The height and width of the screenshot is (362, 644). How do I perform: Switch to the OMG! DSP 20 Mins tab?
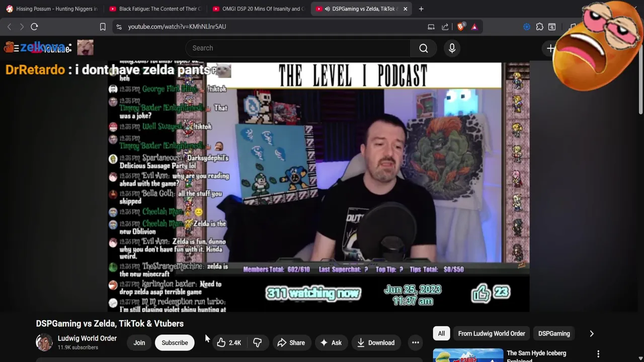click(x=259, y=9)
